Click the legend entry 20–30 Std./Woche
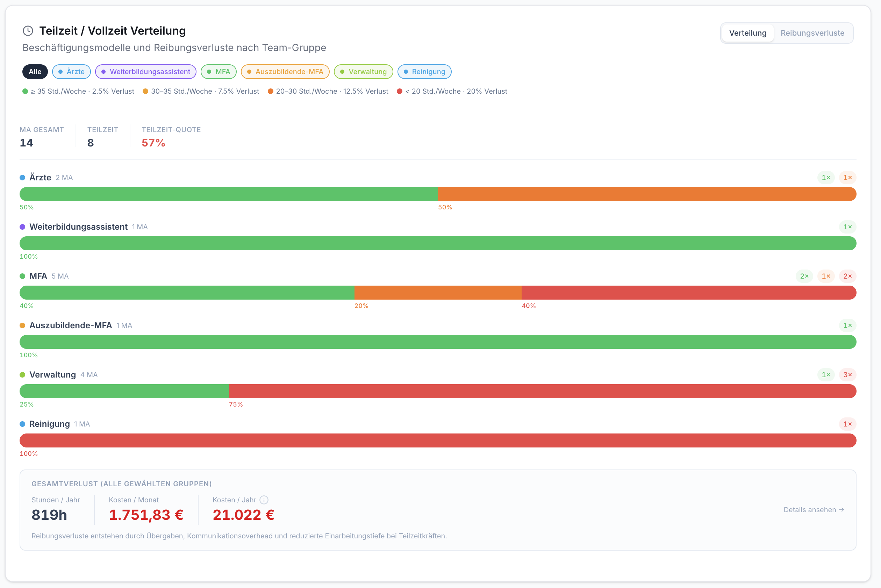Image resolution: width=881 pixels, height=588 pixels. [328, 91]
